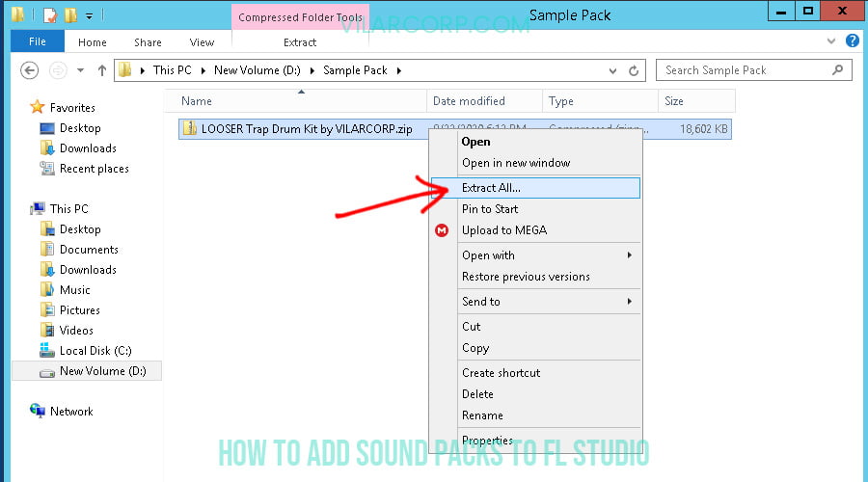
Task: Click the Up one level arrow
Action: click(102, 70)
